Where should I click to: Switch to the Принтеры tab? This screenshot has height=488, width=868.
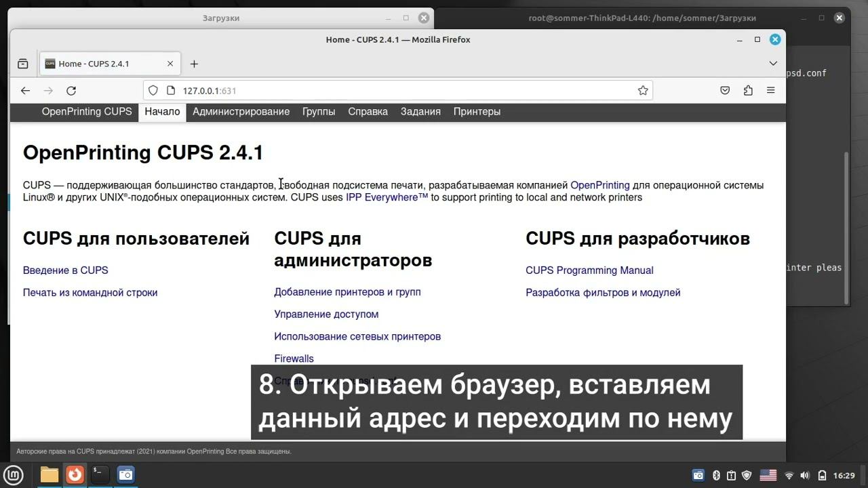point(477,112)
